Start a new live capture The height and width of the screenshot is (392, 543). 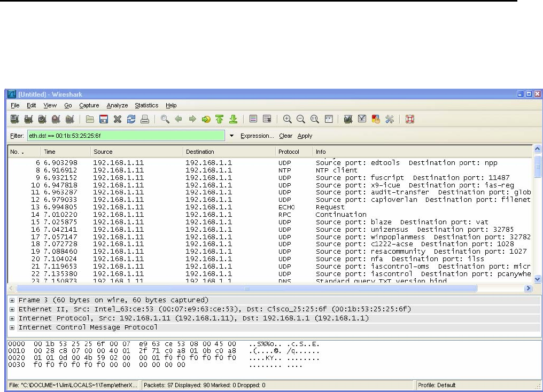click(x=42, y=120)
